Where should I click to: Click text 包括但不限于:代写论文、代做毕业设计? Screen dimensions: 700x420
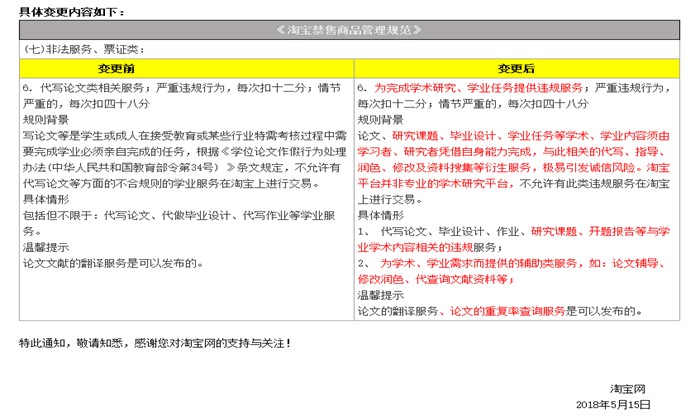(x=127, y=216)
